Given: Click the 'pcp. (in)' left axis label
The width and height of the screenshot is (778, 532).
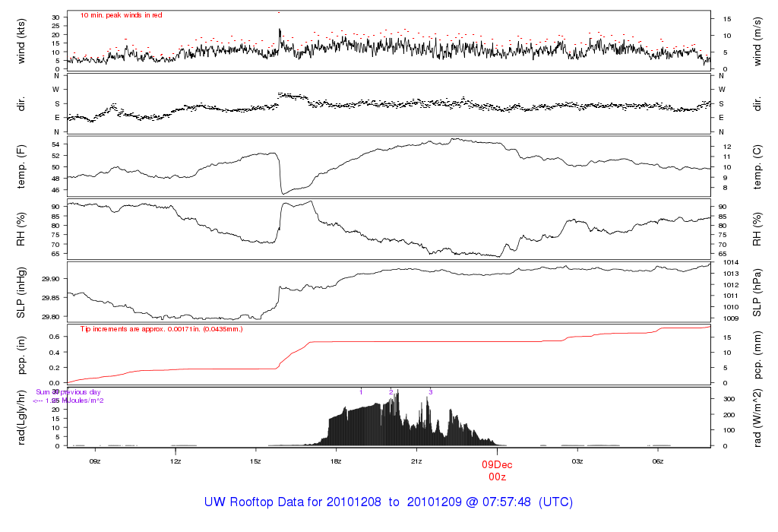Looking at the screenshot, I should coord(21,355).
